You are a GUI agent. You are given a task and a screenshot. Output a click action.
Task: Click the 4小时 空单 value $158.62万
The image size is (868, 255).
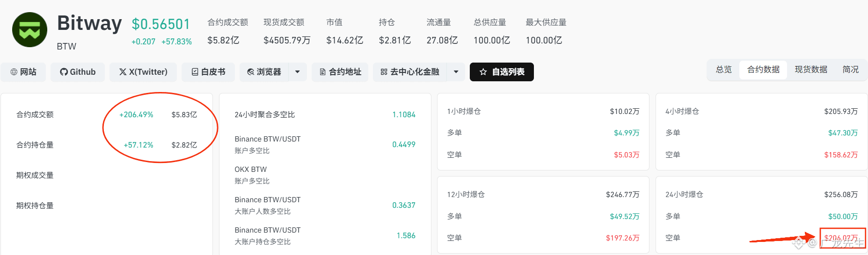841,155
